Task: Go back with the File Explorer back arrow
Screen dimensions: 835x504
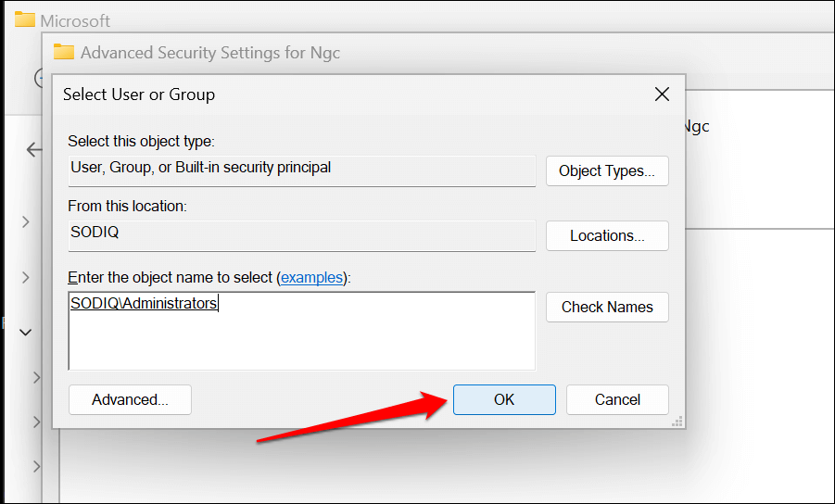Action: 34,149
